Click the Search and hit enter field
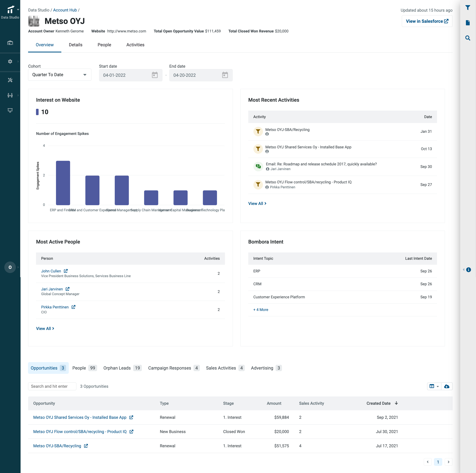Screen dimensions: 476x473 point(52,386)
